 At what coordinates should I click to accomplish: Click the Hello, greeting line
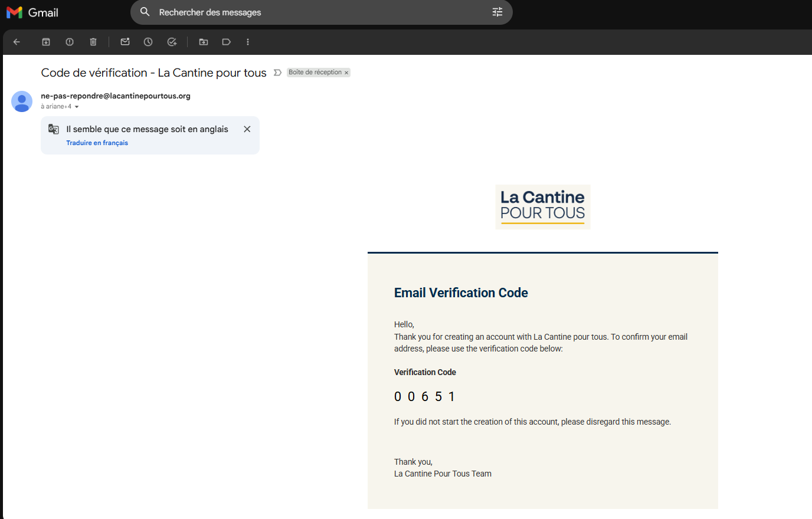pyautogui.click(x=404, y=324)
